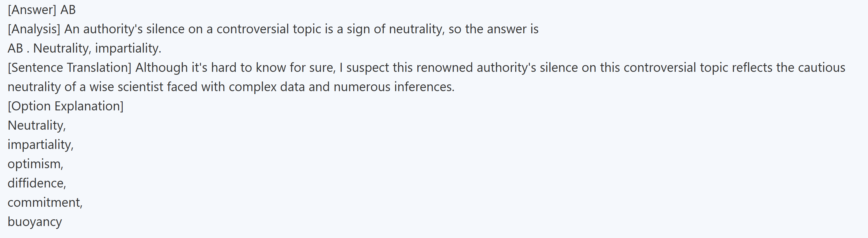868x238 pixels.
Task: Click the [Option Explanation] heading
Action: click(x=65, y=106)
